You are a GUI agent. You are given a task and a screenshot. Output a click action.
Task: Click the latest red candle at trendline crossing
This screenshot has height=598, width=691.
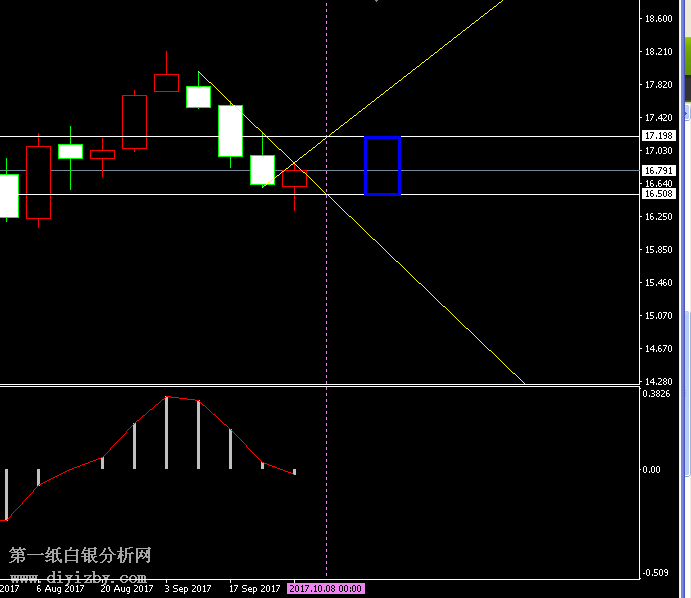[295, 179]
